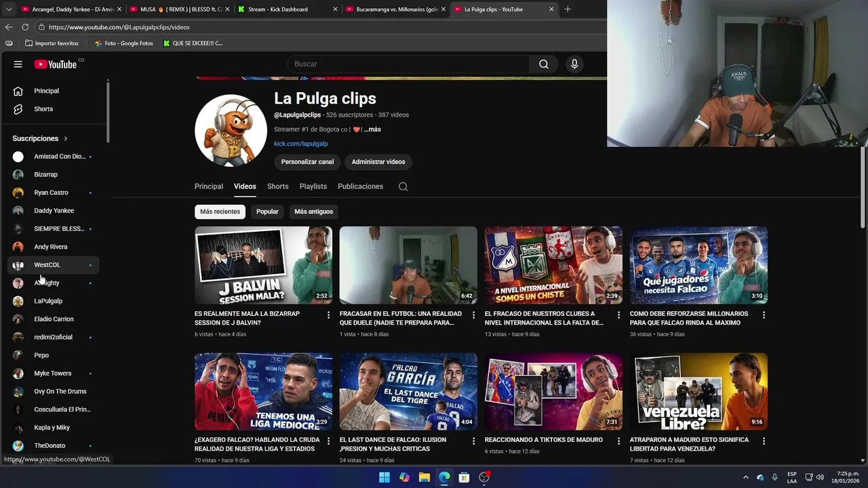Expand the Suscripciones section arrow
Screen dimensions: 868x488
(x=66, y=138)
